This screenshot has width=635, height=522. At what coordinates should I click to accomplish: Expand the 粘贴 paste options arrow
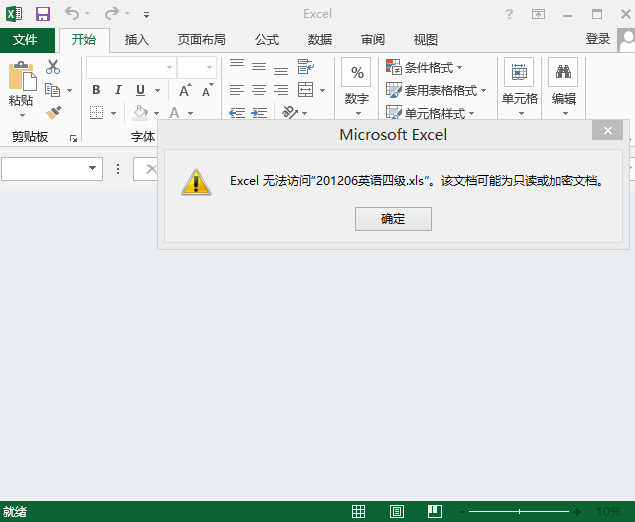[x=22, y=115]
